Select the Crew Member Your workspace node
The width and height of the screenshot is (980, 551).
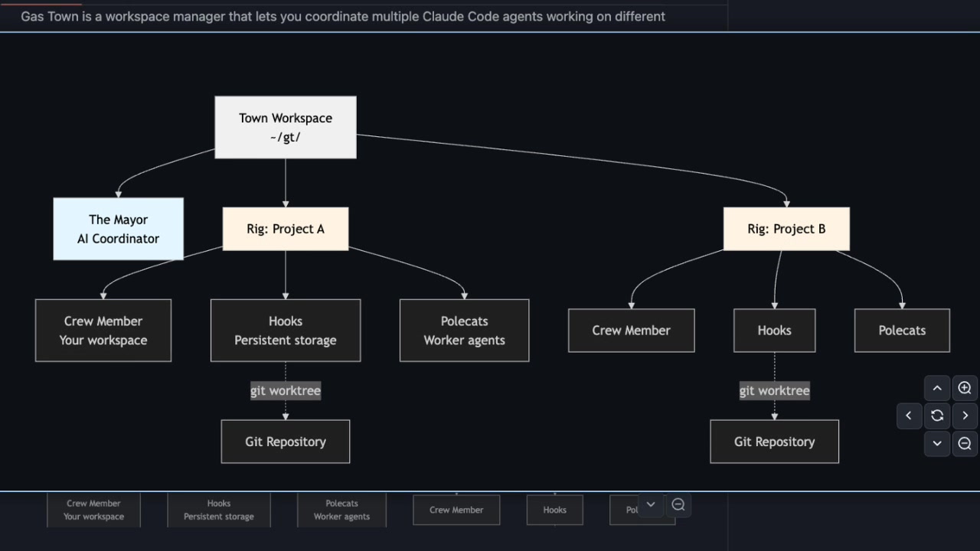point(103,330)
